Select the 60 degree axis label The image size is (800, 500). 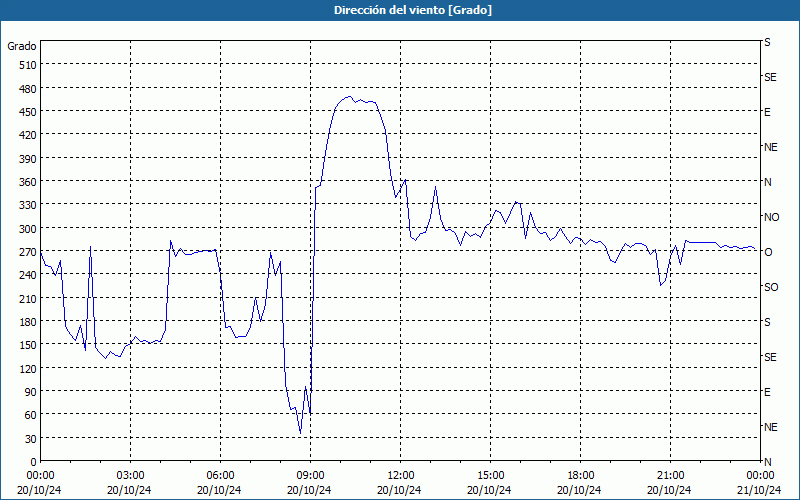[x=31, y=415]
